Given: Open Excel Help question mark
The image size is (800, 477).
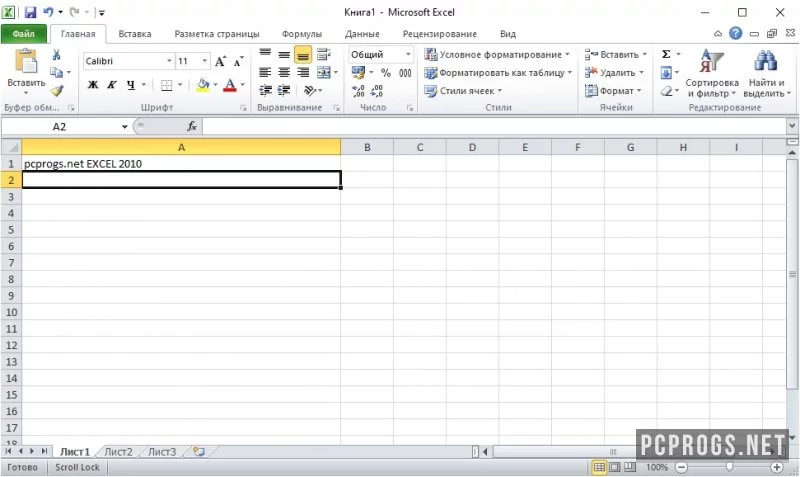Looking at the screenshot, I should pos(735,33).
